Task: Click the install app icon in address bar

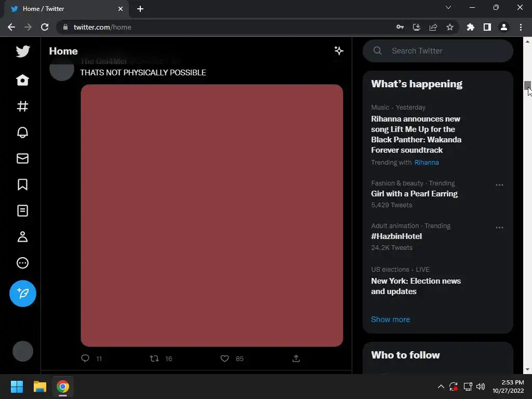Action: point(416,27)
